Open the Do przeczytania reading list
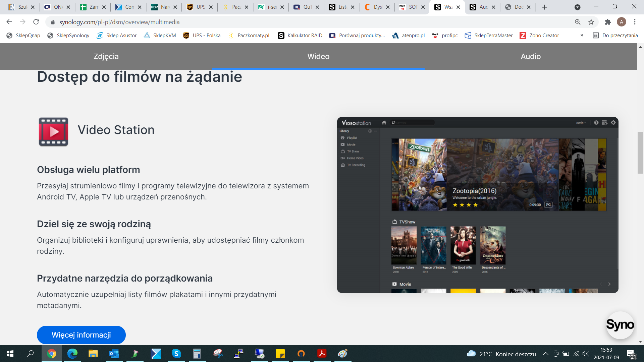644x362 pixels. tap(615, 36)
